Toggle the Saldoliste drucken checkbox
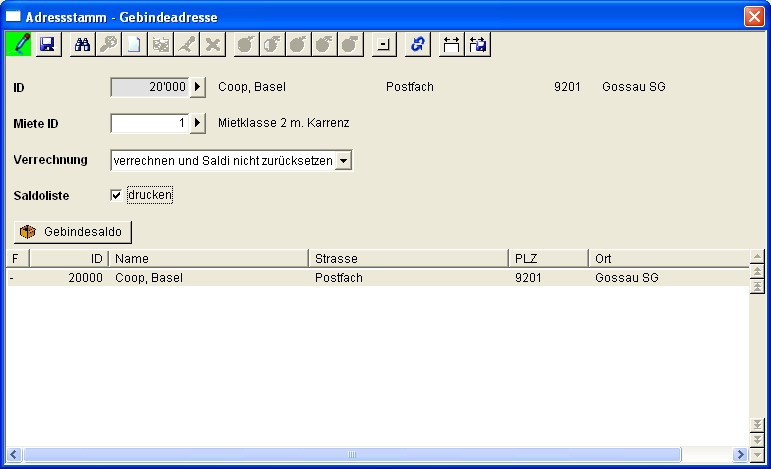The width and height of the screenshot is (771, 469). (116, 195)
